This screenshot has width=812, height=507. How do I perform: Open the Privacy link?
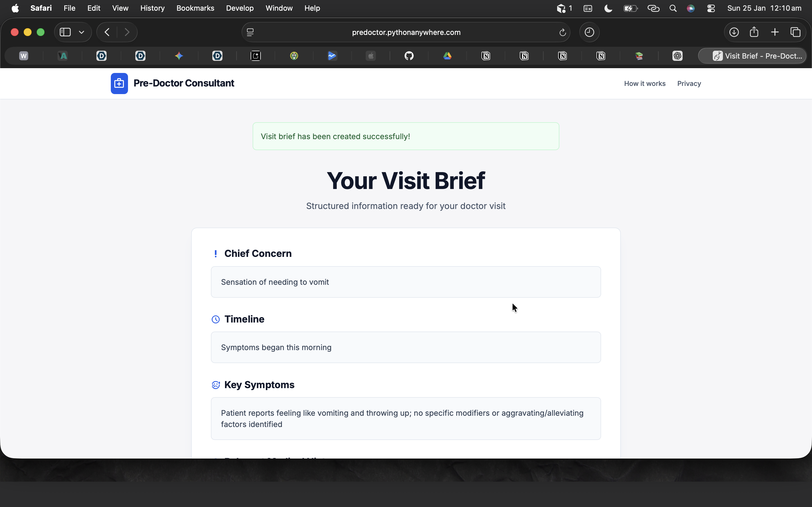tap(689, 83)
